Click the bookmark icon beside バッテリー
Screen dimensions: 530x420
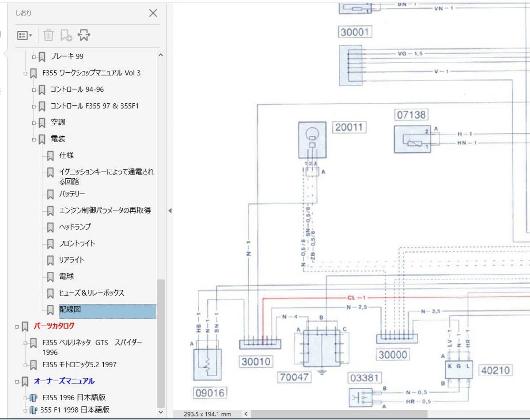tap(50, 194)
